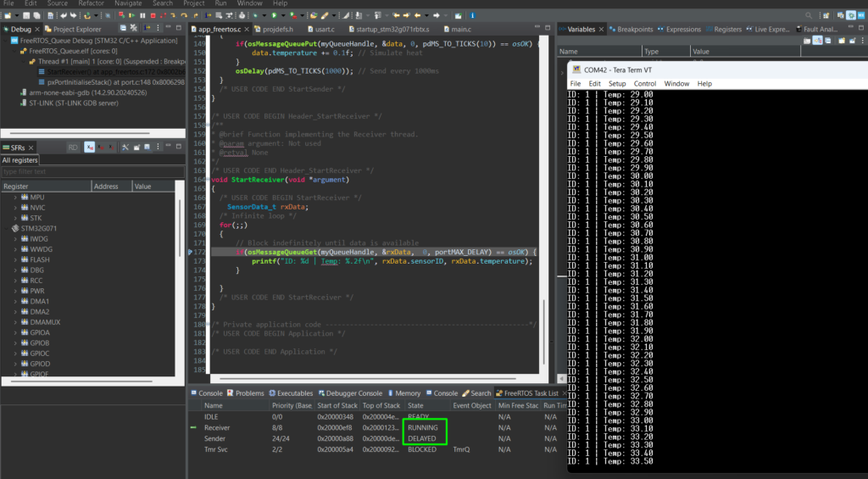The height and width of the screenshot is (479, 868).
Task: Toggle breakpoint marker at line 172
Action: pos(190,252)
